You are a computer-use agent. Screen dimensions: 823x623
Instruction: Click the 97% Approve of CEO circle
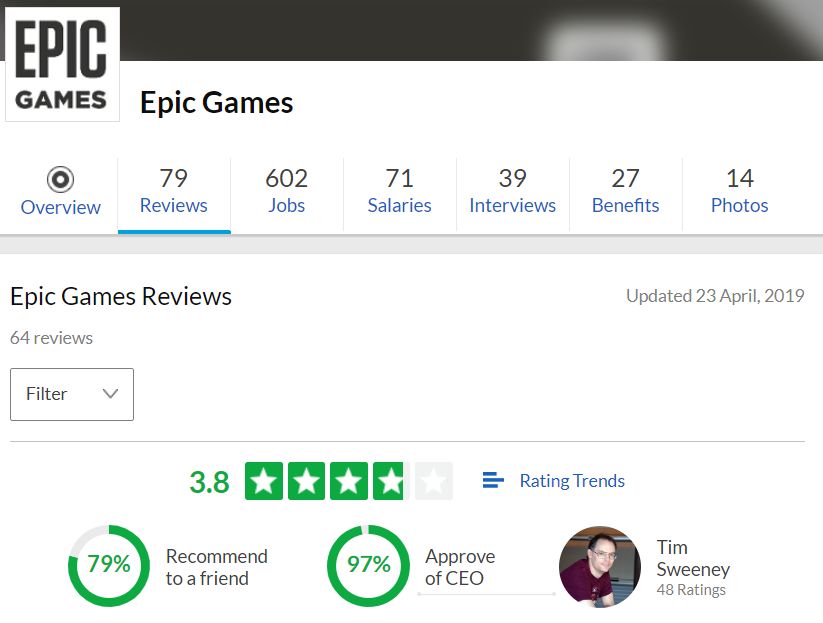(368, 566)
